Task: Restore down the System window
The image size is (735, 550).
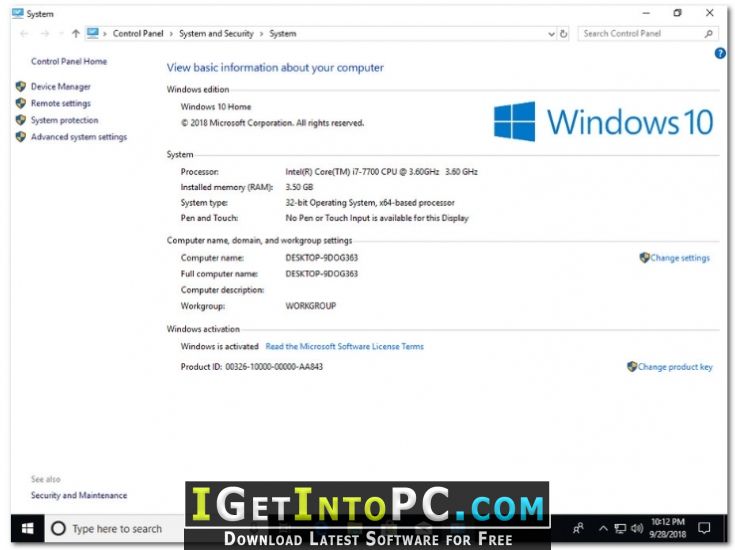Action: pyautogui.click(x=677, y=13)
